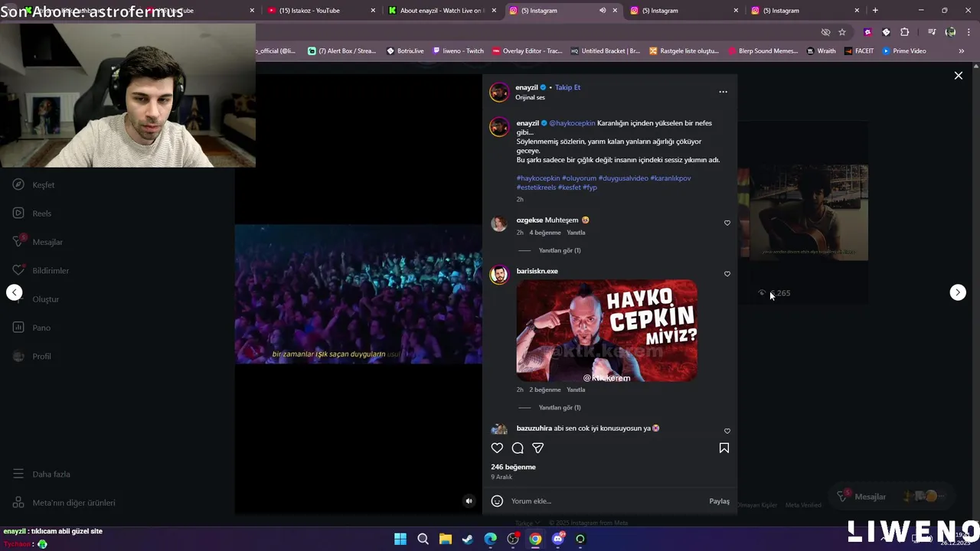Open comments via the speech bubble icon

click(518, 448)
